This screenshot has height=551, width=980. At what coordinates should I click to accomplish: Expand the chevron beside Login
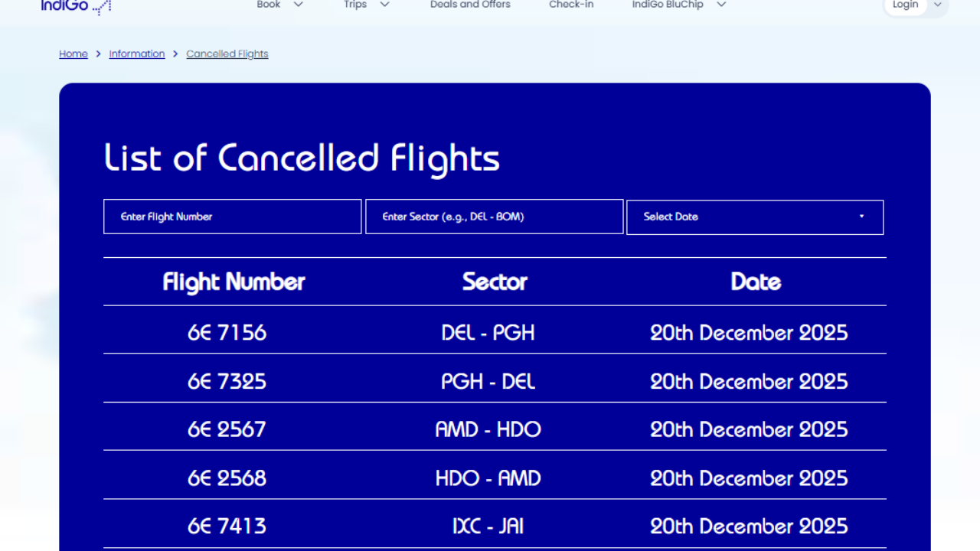(x=938, y=5)
